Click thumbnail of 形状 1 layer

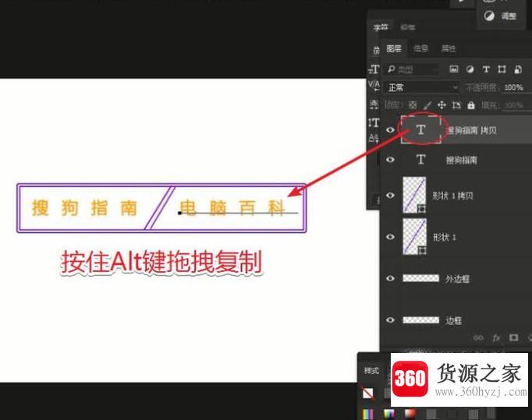click(414, 236)
